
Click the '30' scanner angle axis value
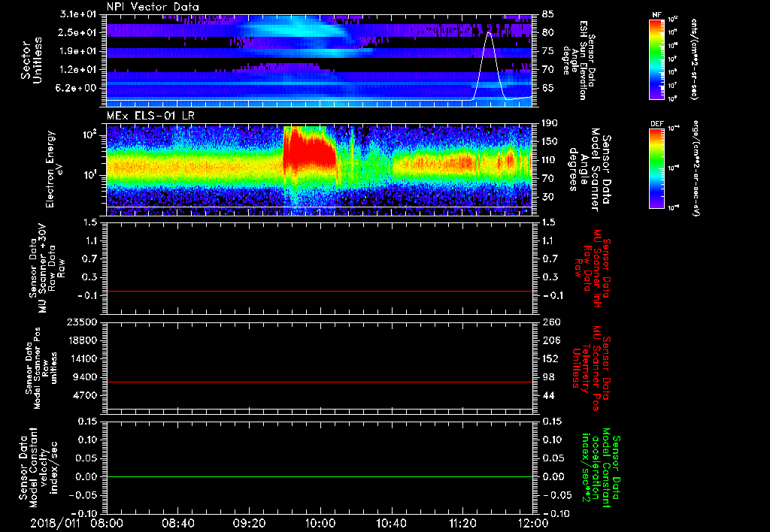pyautogui.click(x=548, y=197)
